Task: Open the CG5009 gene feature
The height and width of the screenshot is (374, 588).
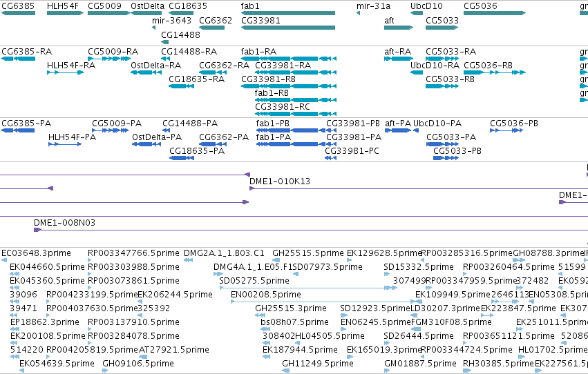Action: (x=108, y=13)
